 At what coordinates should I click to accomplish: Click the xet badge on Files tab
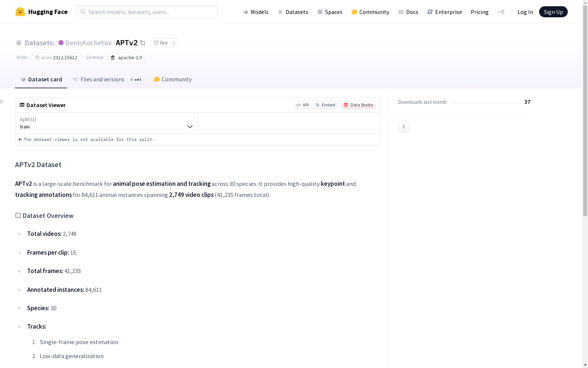point(135,79)
